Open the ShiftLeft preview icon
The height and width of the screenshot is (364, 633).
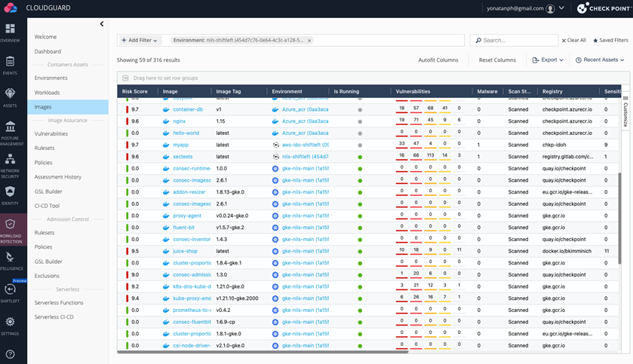coord(10,289)
